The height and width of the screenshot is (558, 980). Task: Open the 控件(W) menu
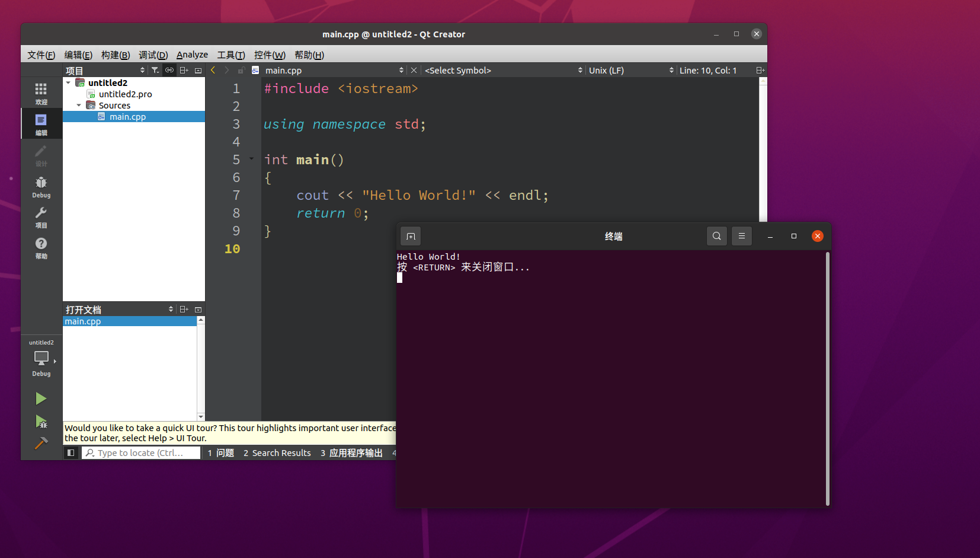(270, 55)
